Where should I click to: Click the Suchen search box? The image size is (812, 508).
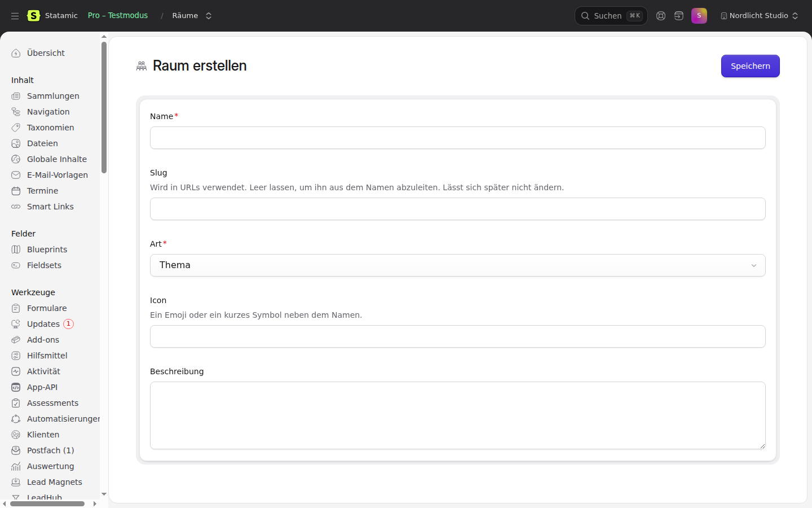[611, 16]
